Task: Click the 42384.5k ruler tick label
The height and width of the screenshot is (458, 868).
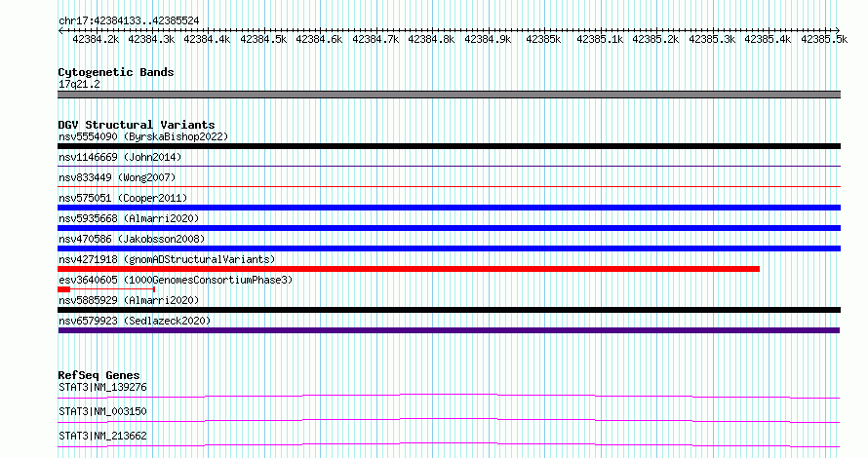Action: coord(263,40)
